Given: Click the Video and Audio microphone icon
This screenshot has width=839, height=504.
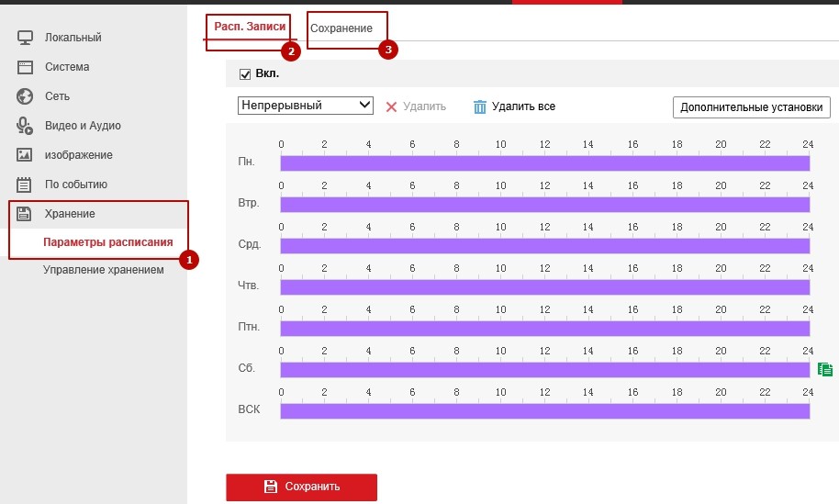Looking at the screenshot, I should pos(26,126).
